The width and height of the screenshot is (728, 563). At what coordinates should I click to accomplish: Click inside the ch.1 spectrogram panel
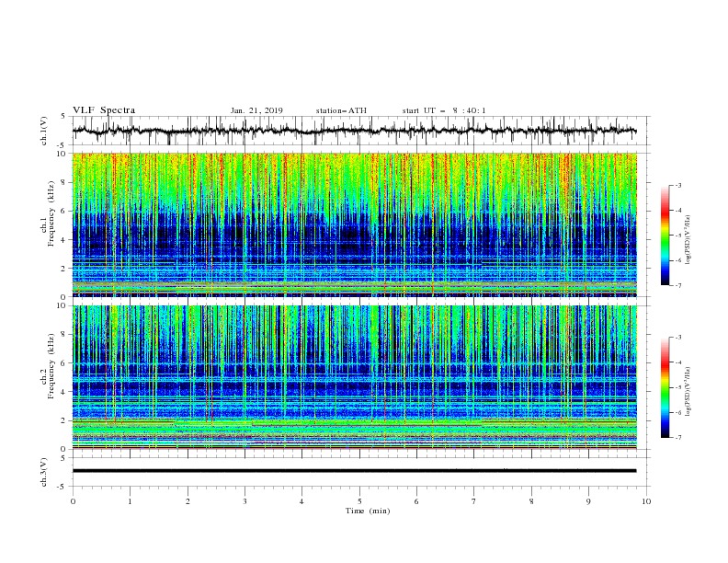point(354,224)
